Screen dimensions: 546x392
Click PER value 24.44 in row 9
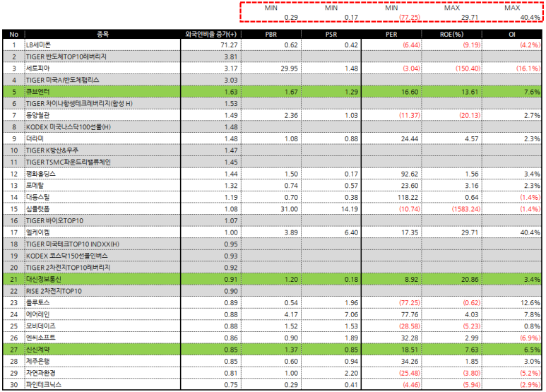point(410,138)
